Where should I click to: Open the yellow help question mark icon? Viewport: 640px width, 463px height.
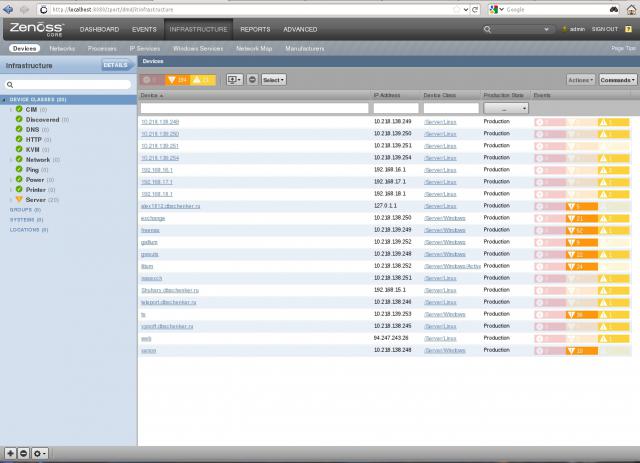pyautogui.click(x=629, y=29)
